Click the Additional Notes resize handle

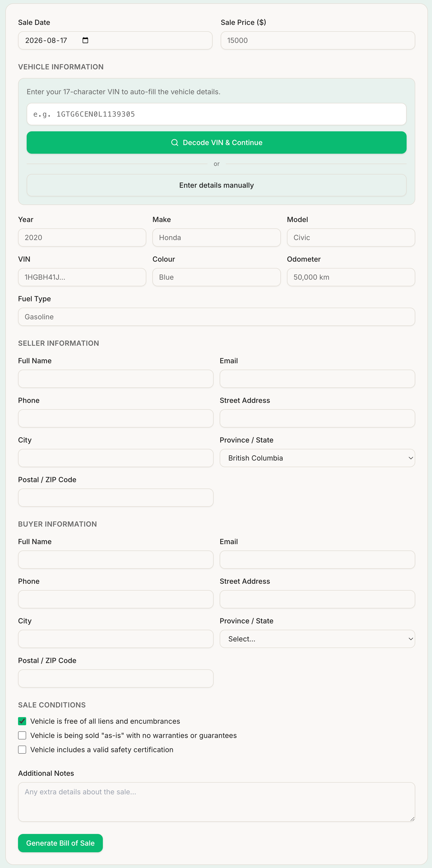tap(412, 819)
